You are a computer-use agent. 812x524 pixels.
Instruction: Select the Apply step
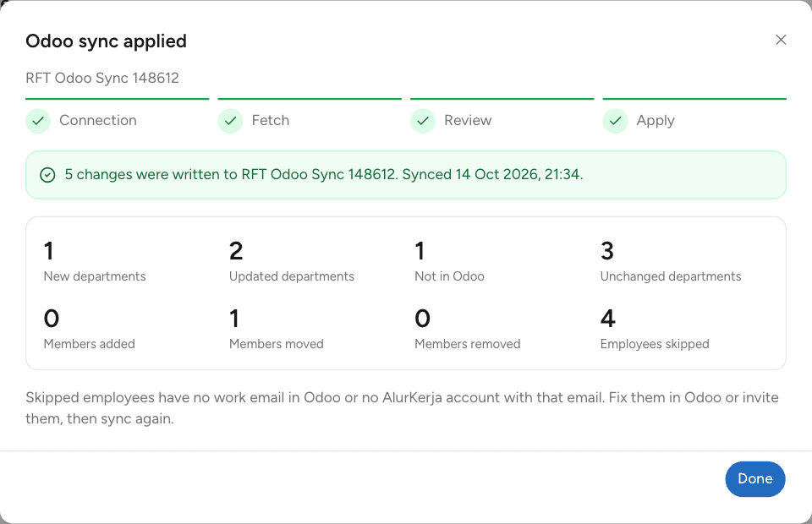pyautogui.click(x=694, y=117)
